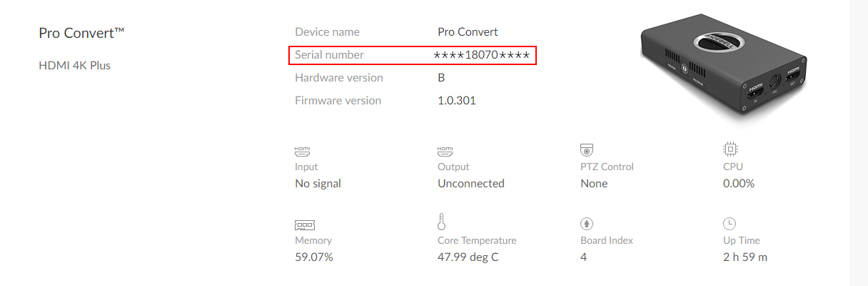Screen dimensions: 868x286
Task: Click the 59.07% memory usage value
Action: 314,257
